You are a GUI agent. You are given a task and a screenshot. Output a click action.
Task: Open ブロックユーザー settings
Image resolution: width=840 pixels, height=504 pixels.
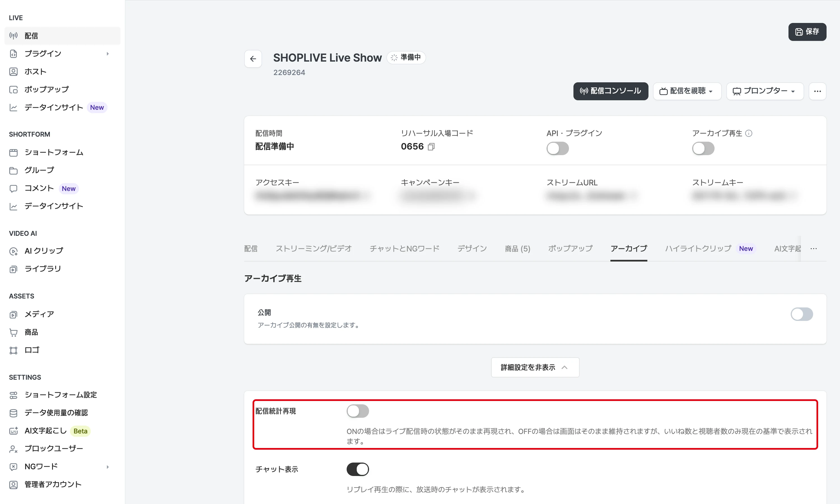click(62, 449)
